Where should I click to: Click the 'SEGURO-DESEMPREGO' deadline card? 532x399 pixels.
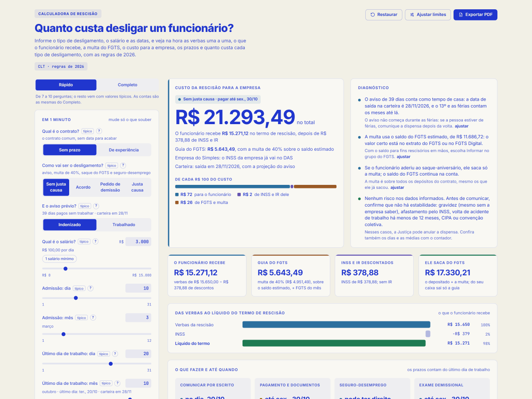pos(372,388)
